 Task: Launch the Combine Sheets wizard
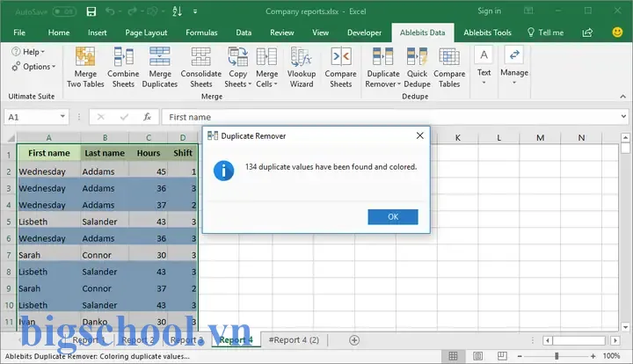pyautogui.click(x=123, y=68)
